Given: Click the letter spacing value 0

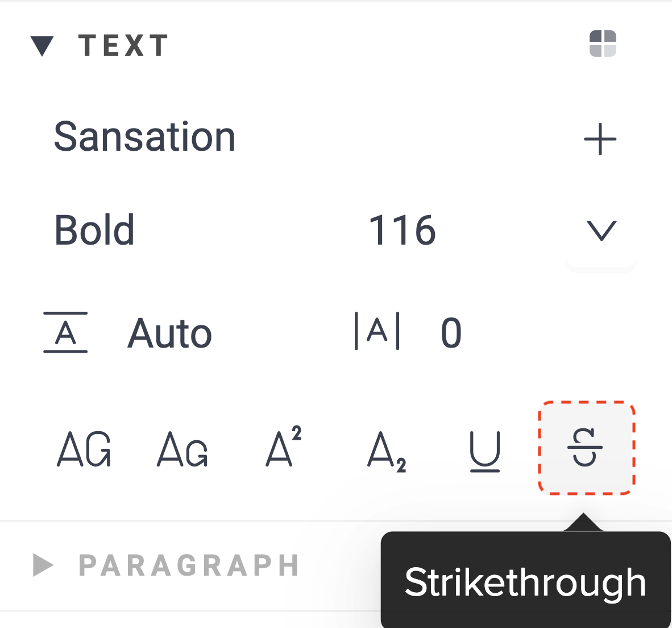Looking at the screenshot, I should click(x=451, y=333).
